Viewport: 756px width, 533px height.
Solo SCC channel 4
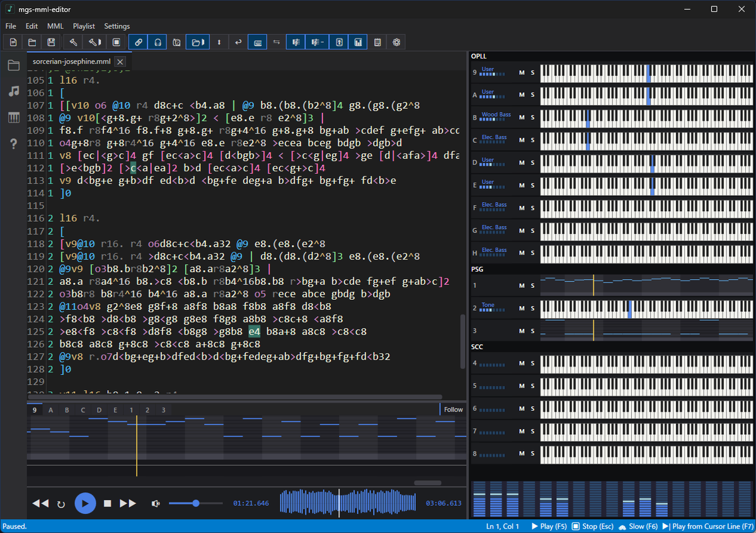click(x=532, y=364)
